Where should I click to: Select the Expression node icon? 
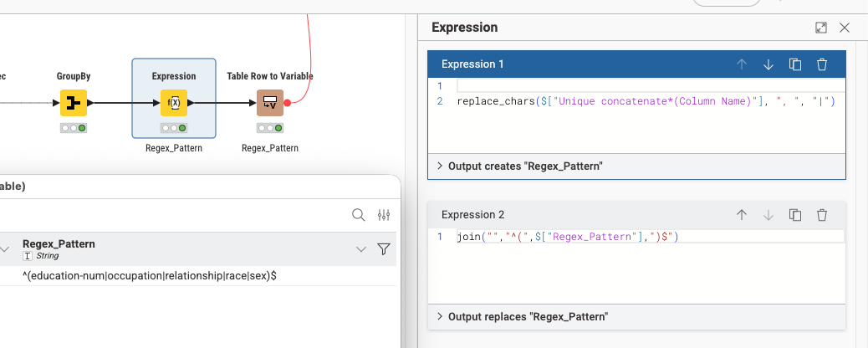click(174, 103)
